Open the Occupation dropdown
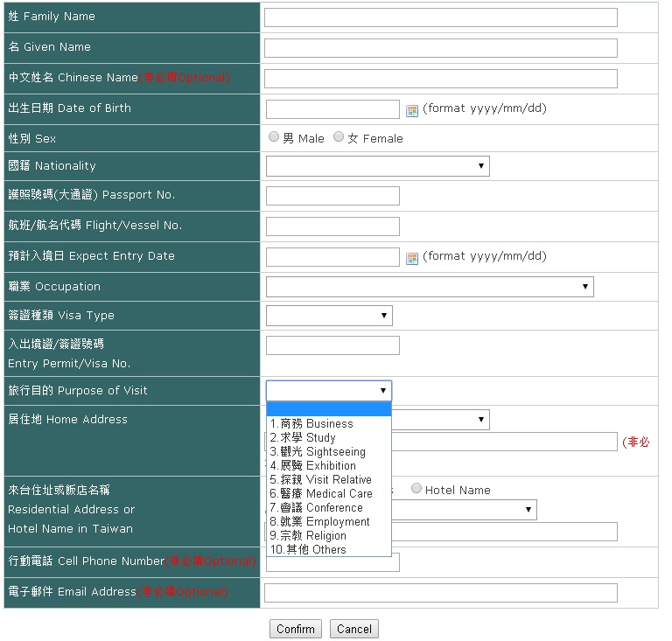The height and width of the screenshot is (641, 672). click(430, 287)
